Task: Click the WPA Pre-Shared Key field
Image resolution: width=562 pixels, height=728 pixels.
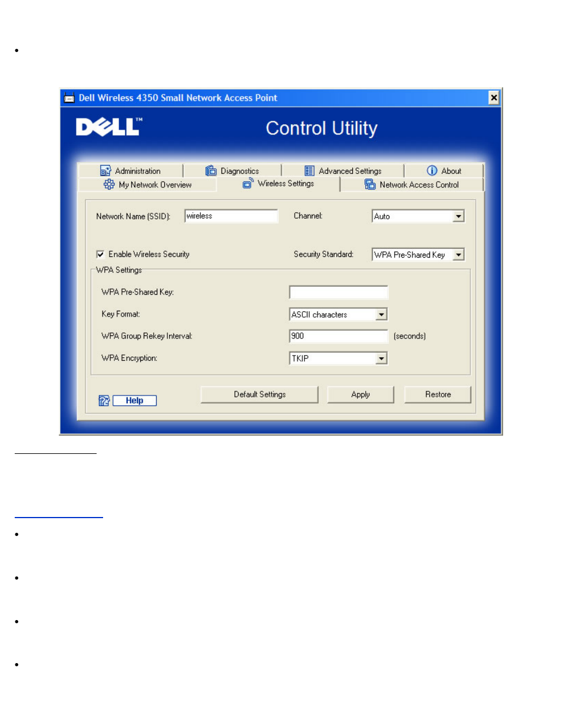Action: click(x=339, y=292)
